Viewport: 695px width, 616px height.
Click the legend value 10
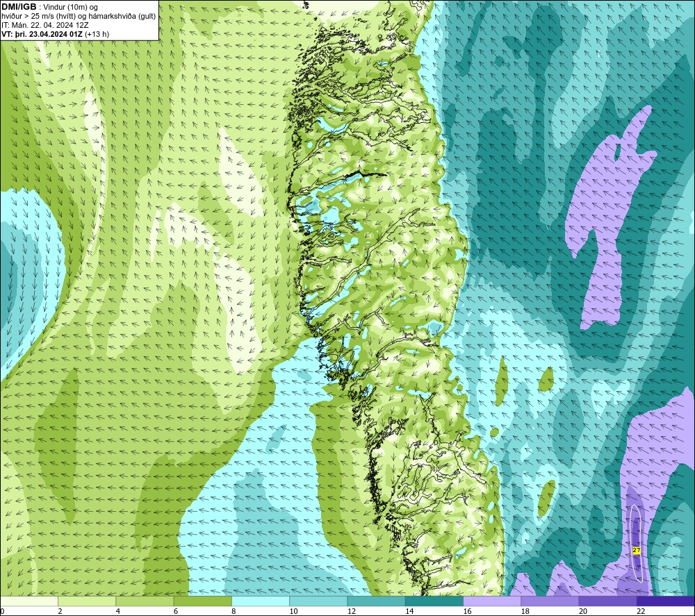[x=293, y=612]
